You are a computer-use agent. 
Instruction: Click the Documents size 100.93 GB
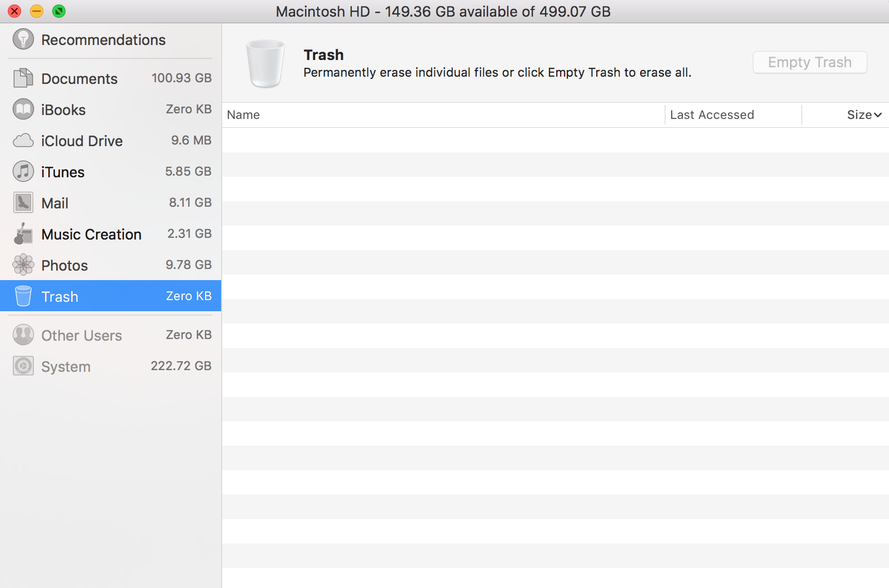182,78
